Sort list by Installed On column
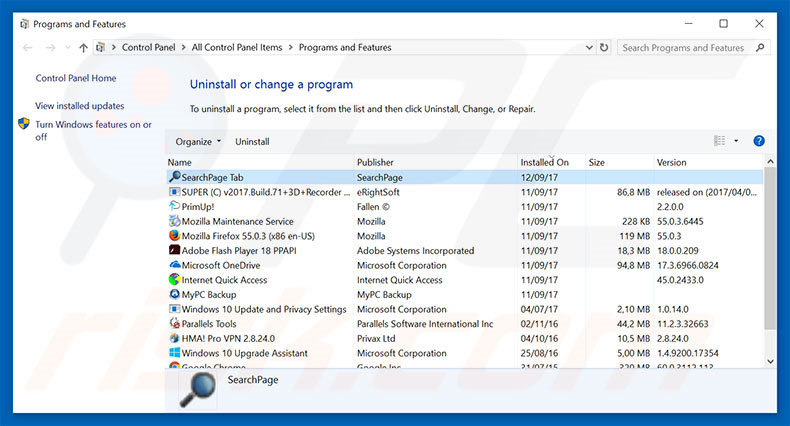790x426 pixels. click(544, 162)
